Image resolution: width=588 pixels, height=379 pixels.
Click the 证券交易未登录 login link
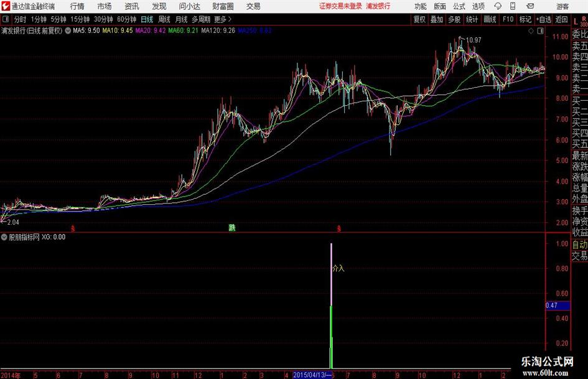pyautogui.click(x=340, y=6)
